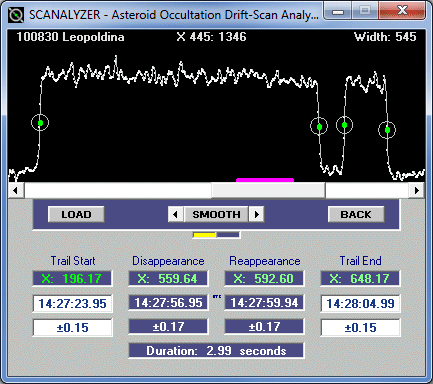Click the Disappearance time 14:27:56.95

point(168,303)
